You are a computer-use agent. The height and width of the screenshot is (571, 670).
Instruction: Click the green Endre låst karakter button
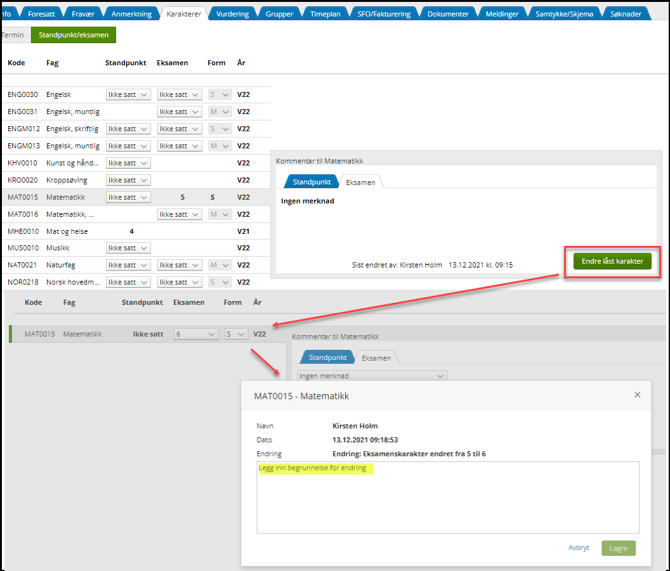[x=612, y=261]
